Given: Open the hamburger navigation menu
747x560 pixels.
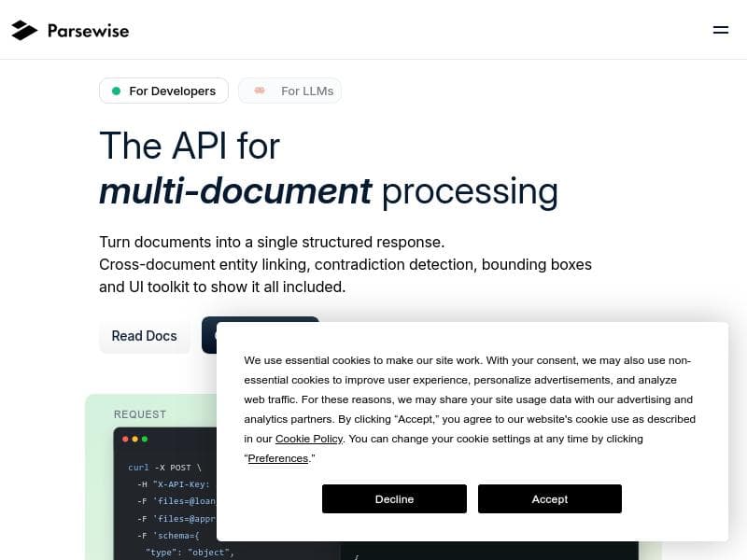Looking at the screenshot, I should [x=720, y=30].
